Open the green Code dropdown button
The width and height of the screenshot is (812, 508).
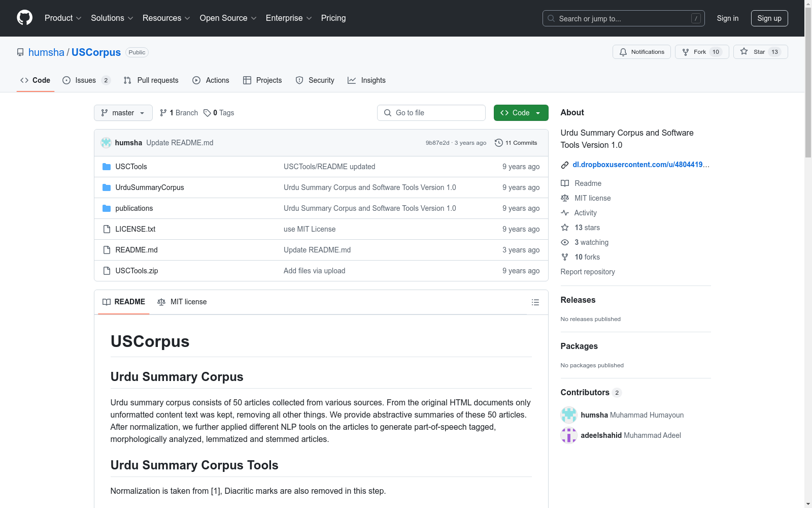521,113
